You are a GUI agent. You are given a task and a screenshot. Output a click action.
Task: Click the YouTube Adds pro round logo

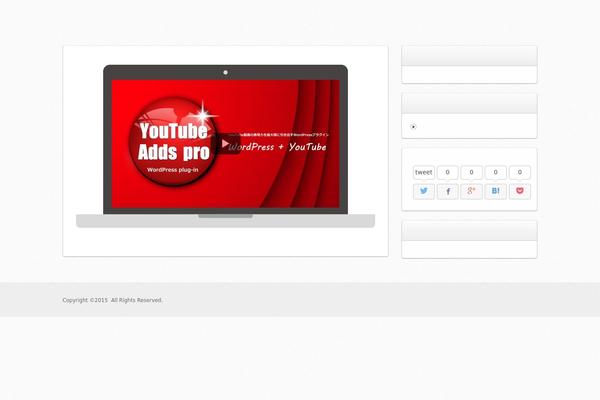coord(173,142)
